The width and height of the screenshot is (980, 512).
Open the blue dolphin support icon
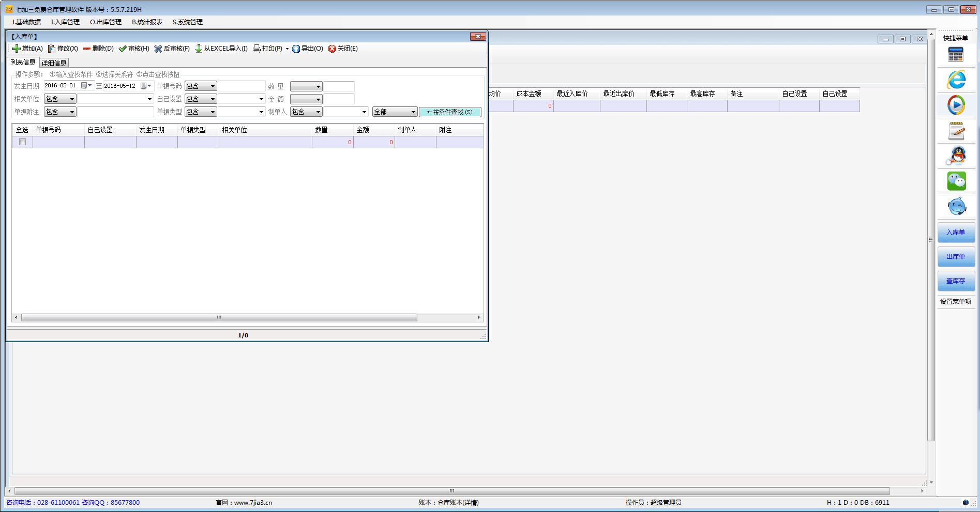[x=957, y=207]
